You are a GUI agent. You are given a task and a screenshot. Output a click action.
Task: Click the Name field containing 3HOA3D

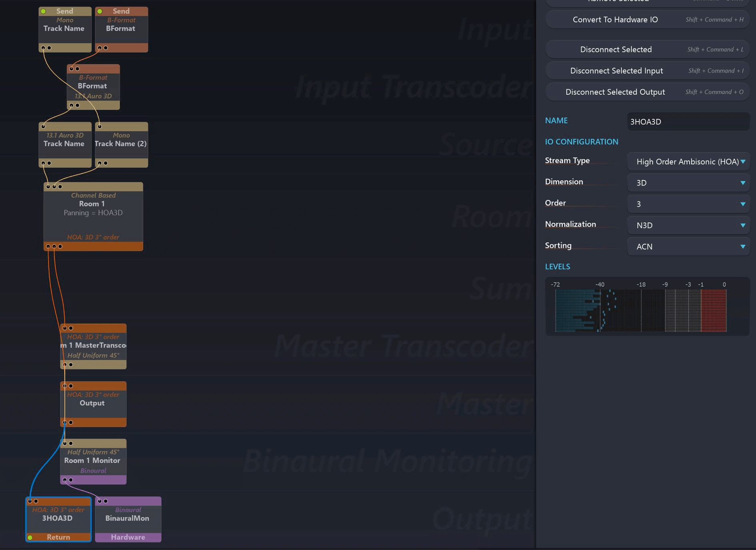click(688, 122)
